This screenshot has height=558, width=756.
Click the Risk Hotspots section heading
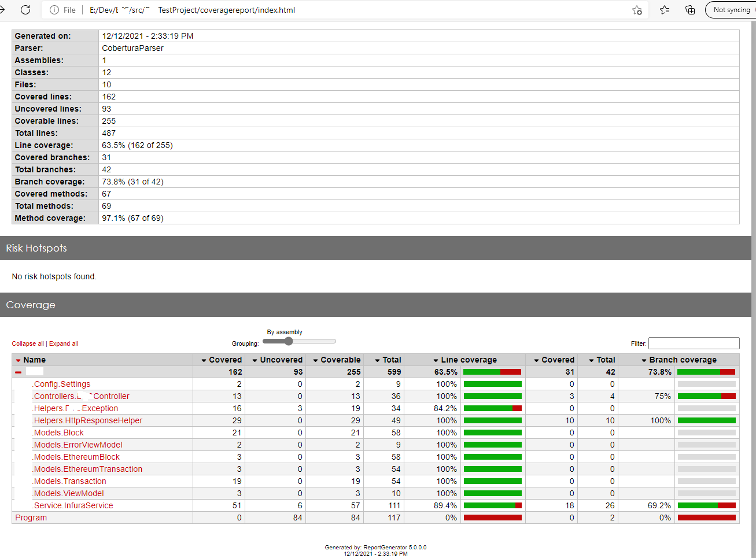coord(36,248)
